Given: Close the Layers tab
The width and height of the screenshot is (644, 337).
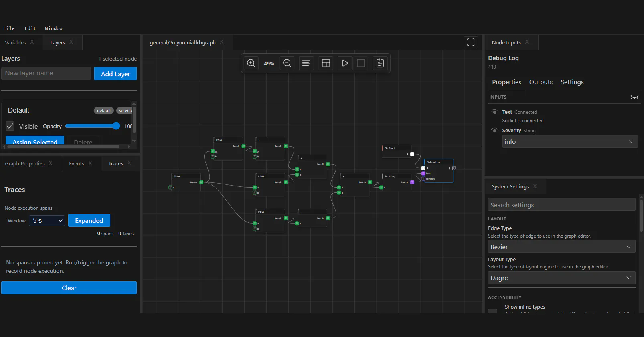Looking at the screenshot, I should pyautogui.click(x=71, y=42).
